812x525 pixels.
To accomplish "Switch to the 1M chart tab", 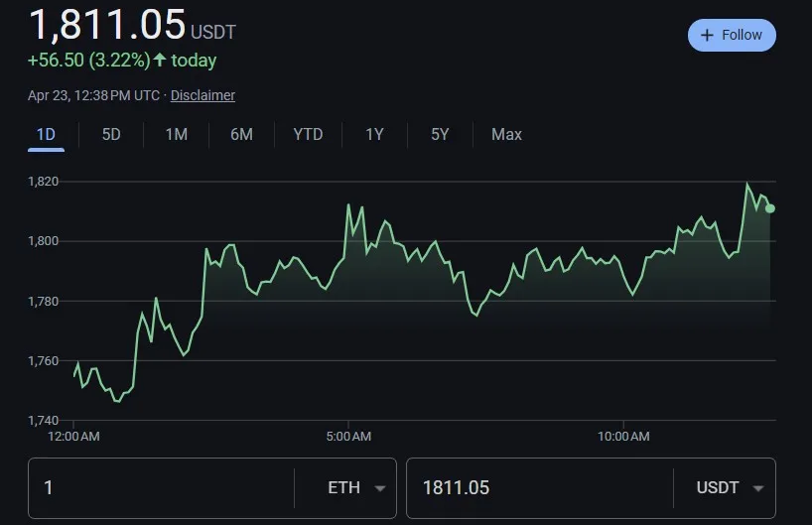I will (176, 134).
